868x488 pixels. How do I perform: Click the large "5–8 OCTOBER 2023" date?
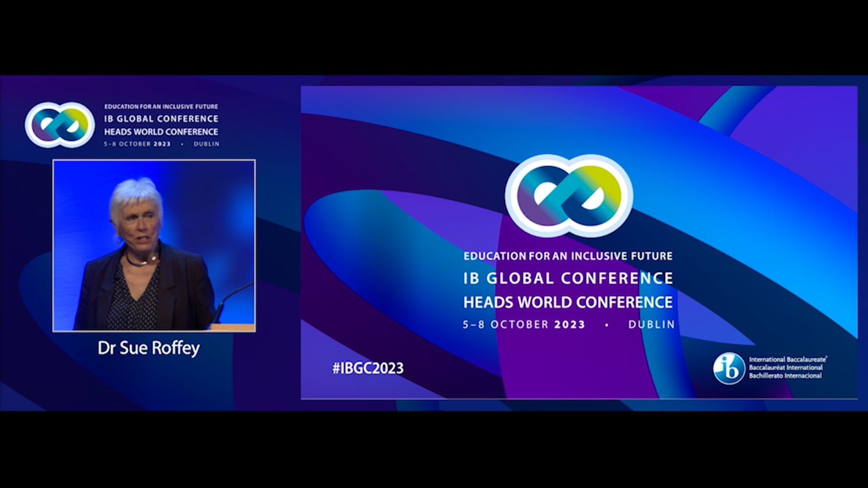(x=524, y=324)
